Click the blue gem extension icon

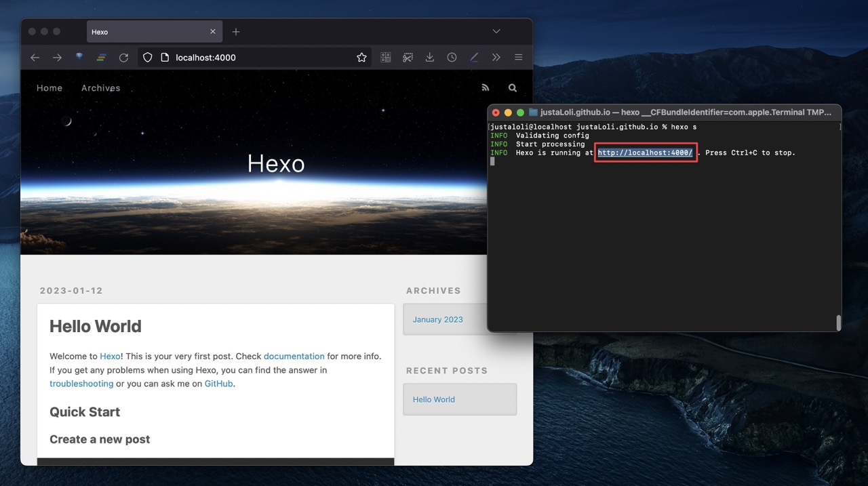click(x=79, y=58)
